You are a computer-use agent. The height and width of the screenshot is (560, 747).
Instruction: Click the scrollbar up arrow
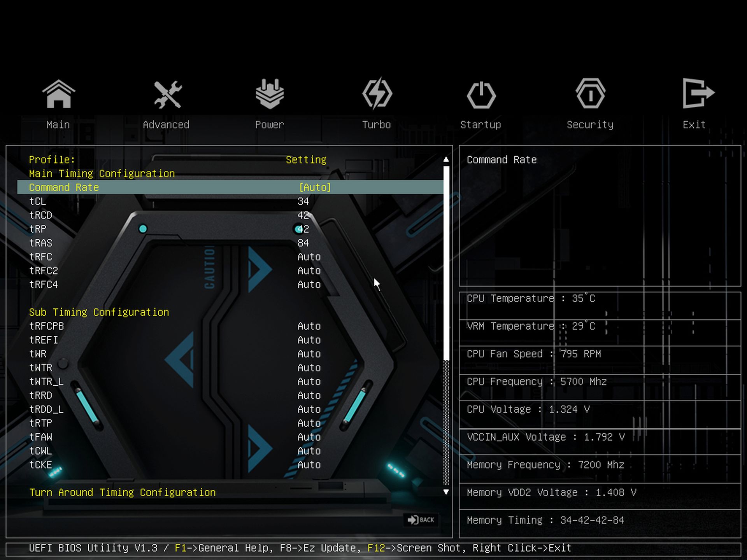tap(446, 159)
